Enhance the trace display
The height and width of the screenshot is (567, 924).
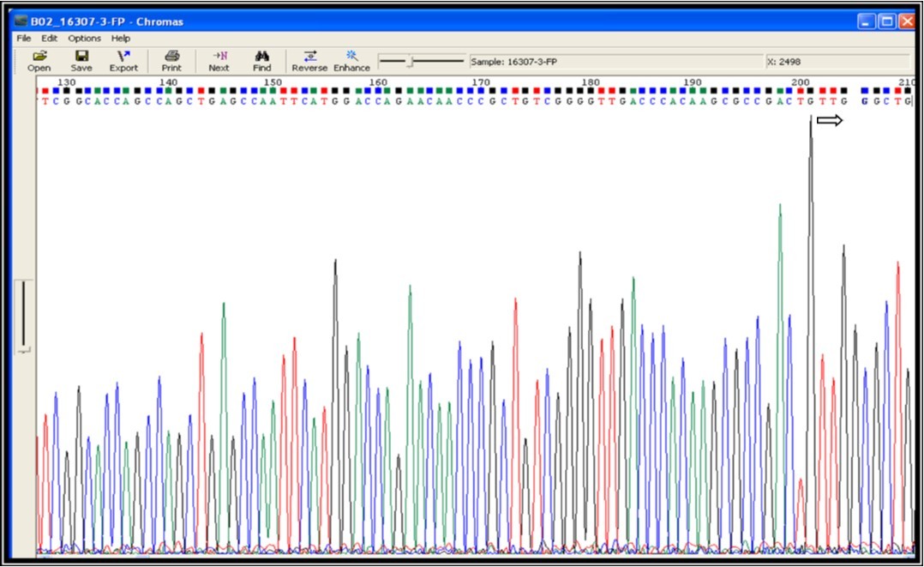point(351,60)
